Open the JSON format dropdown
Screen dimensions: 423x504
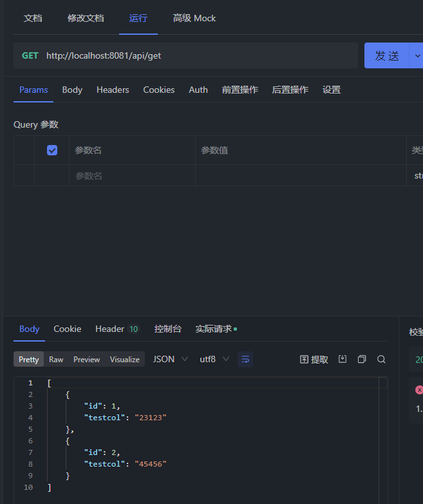click(170, 359)
